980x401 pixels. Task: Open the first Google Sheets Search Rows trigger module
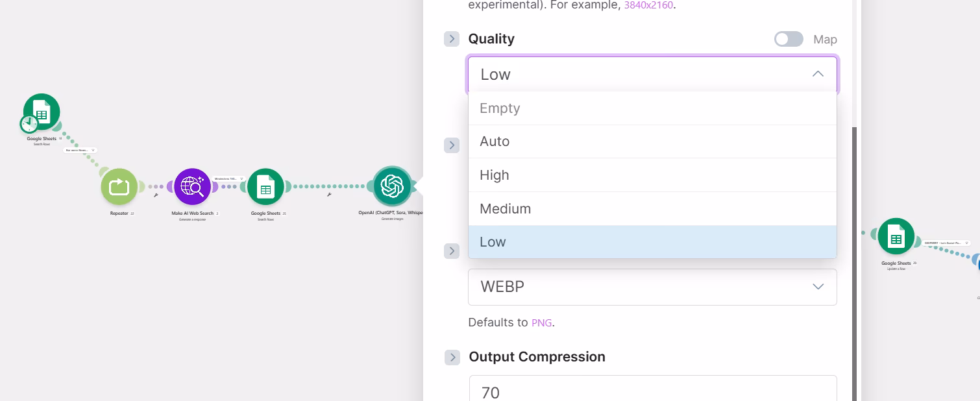[x=42, y=112]
